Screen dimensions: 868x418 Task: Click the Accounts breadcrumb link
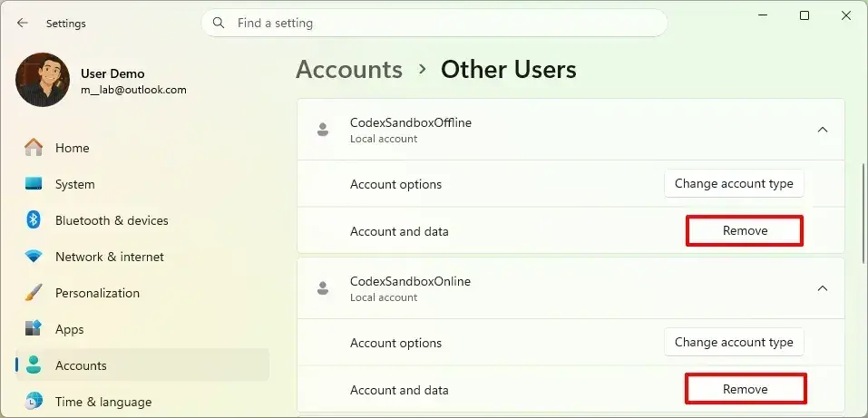[x=349, y=70]
